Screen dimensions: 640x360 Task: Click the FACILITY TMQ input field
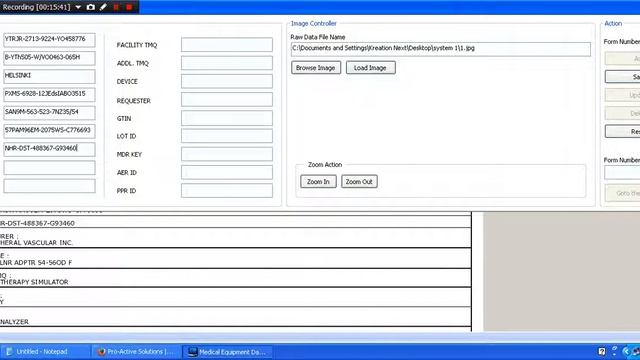pos(227,44)
